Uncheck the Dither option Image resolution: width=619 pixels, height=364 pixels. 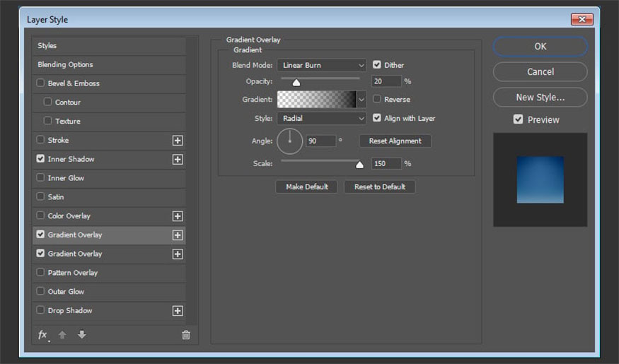click(377, 65)
